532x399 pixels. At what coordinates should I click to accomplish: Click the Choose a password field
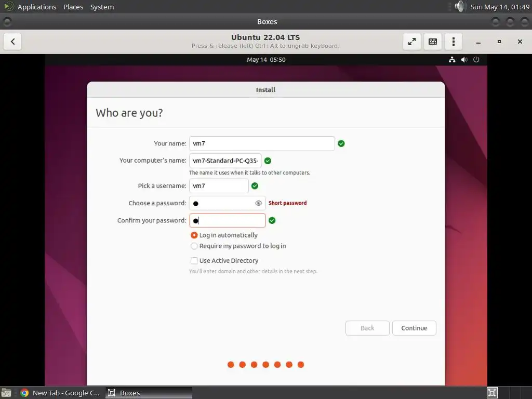[228, 203]
